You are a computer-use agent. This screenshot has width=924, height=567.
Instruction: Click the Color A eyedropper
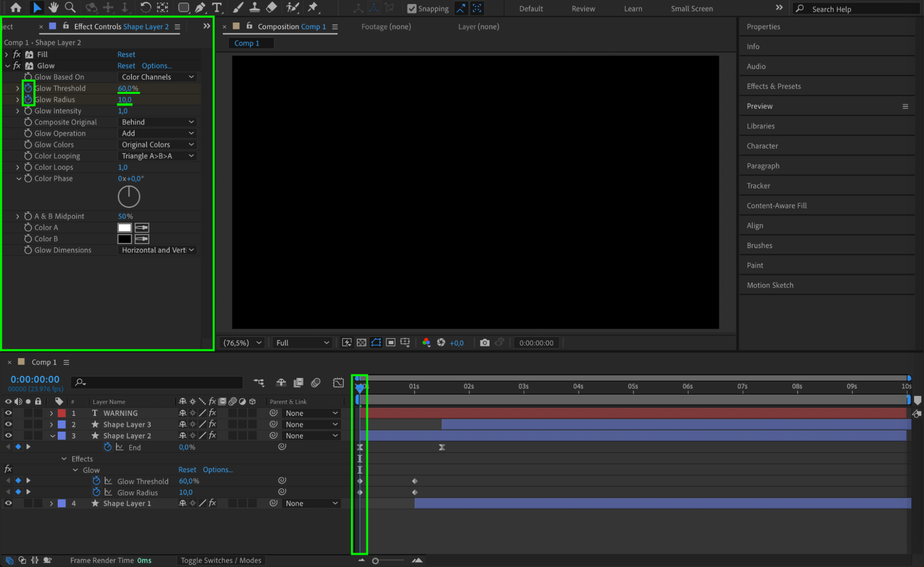142,227
